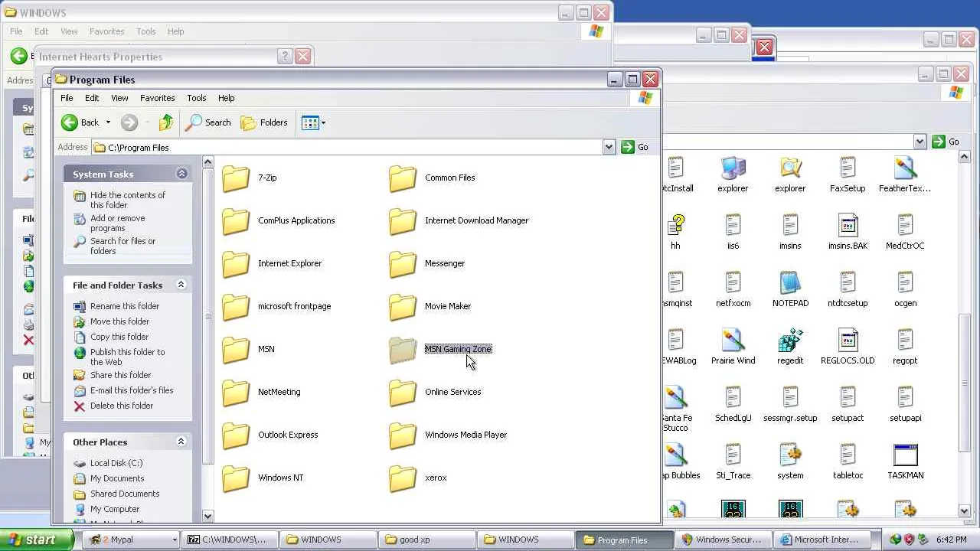The width and height of the screenshot is (980, 551).
Task: Open the File menu in Program Files
Action: tap(67, 98)
